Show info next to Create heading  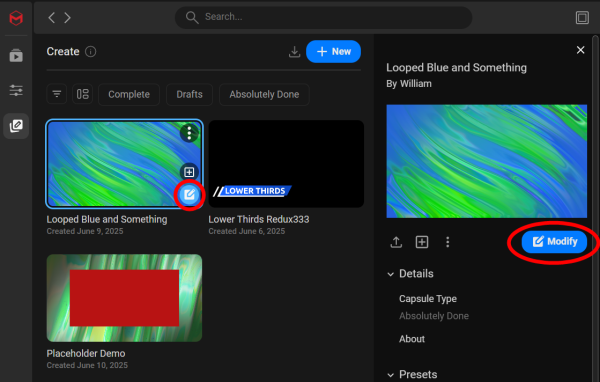(91, 51)
